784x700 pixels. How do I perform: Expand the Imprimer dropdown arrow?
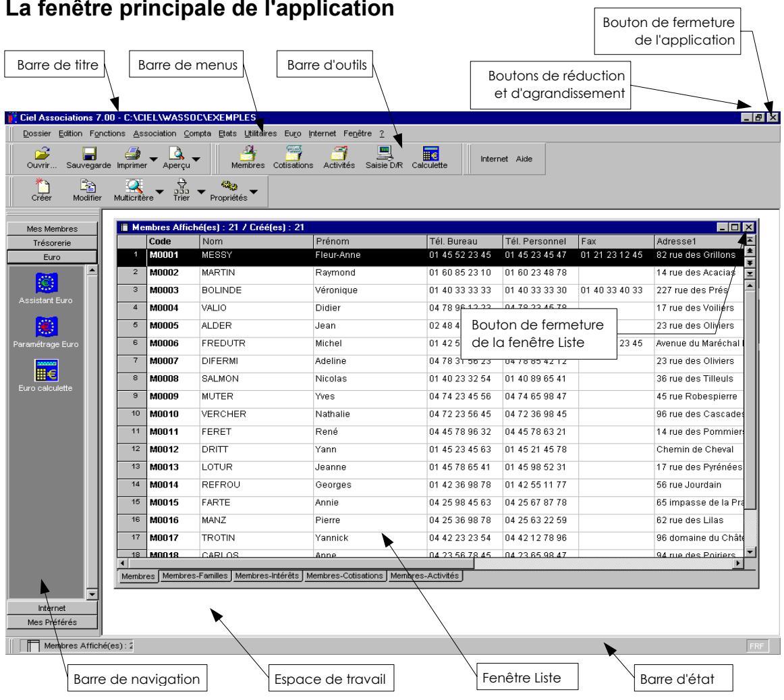click(154, 159)
